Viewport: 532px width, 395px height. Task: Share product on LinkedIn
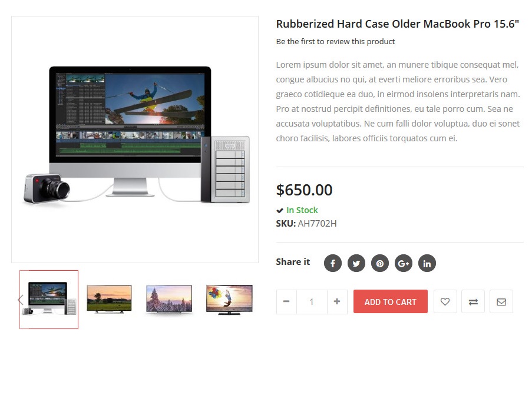(427, 263)
